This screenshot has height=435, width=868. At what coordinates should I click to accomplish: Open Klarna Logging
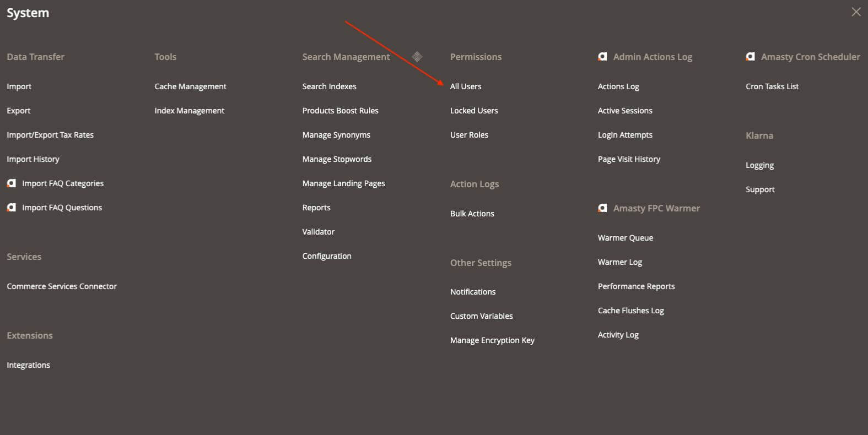tap(760, 165)
